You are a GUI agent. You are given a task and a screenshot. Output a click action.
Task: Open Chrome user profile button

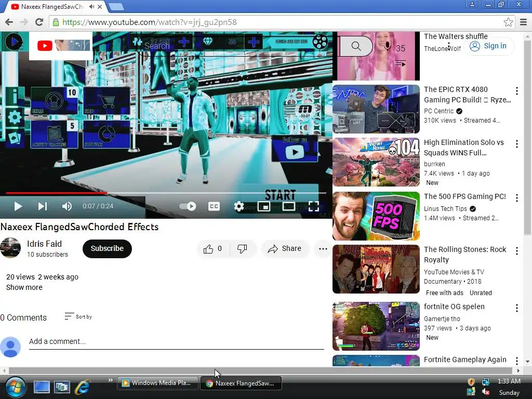point(472,4)
